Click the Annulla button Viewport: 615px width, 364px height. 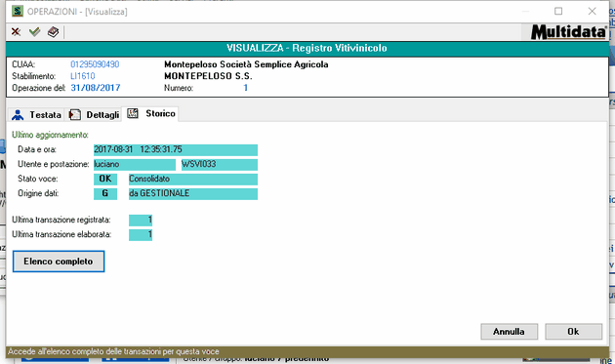pos(510,332)
